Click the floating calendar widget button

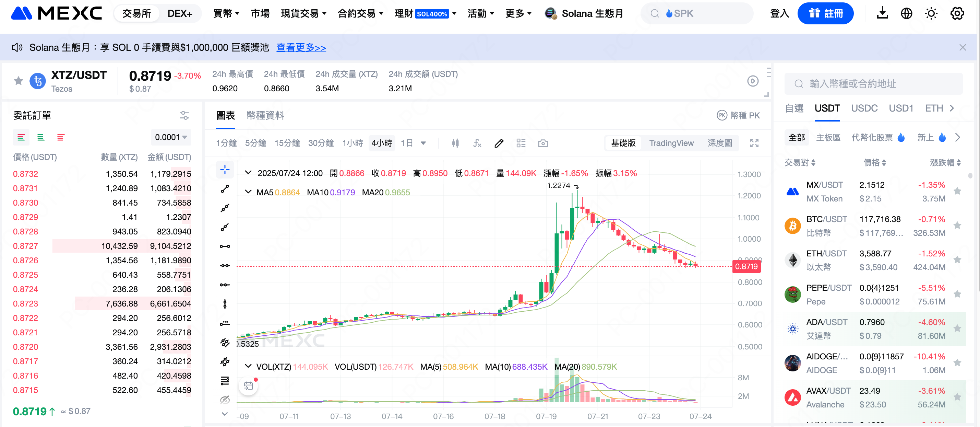248,386
